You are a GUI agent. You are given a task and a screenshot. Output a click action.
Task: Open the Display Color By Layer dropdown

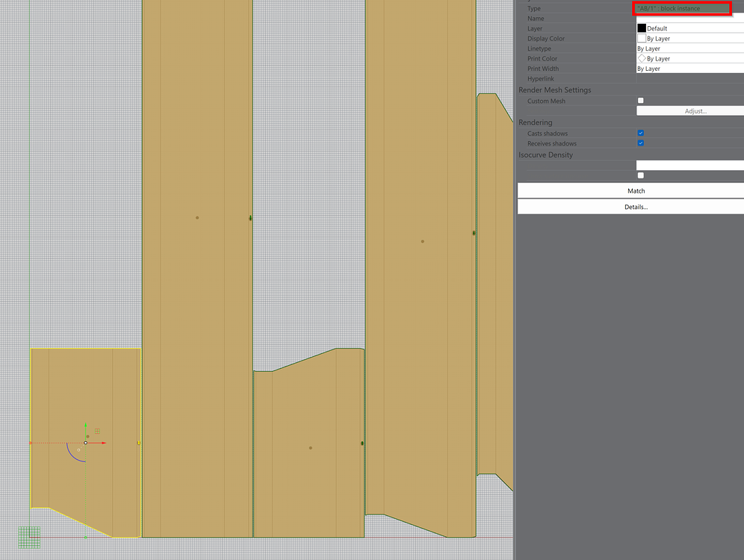coord(690,38)
